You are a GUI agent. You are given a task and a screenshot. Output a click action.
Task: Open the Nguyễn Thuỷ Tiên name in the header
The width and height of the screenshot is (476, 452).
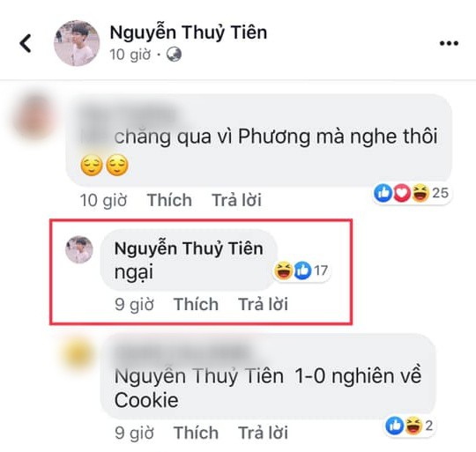[189, 32]
